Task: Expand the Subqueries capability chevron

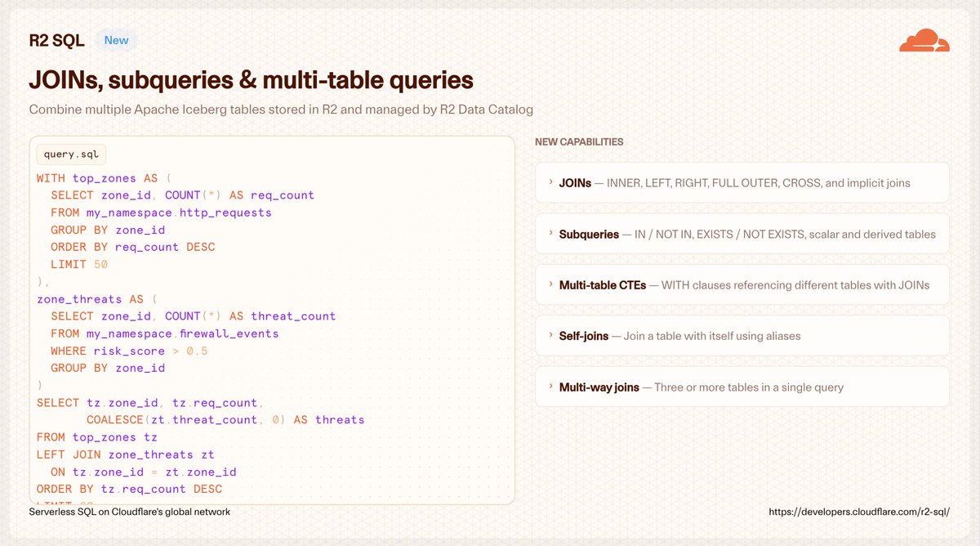Action: tap(550, 234)
